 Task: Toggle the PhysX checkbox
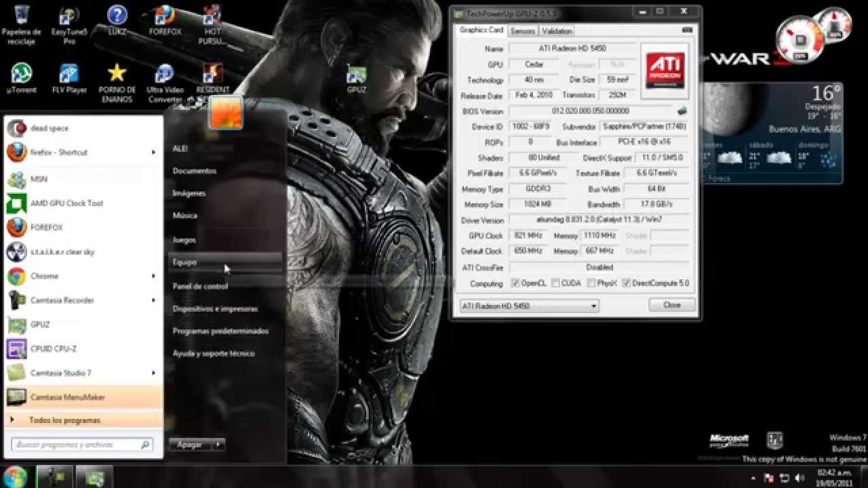pos(591,283)
